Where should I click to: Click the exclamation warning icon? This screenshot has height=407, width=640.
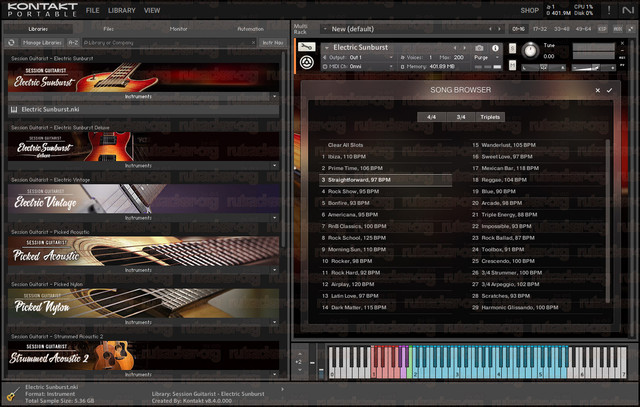pos(609,10)
